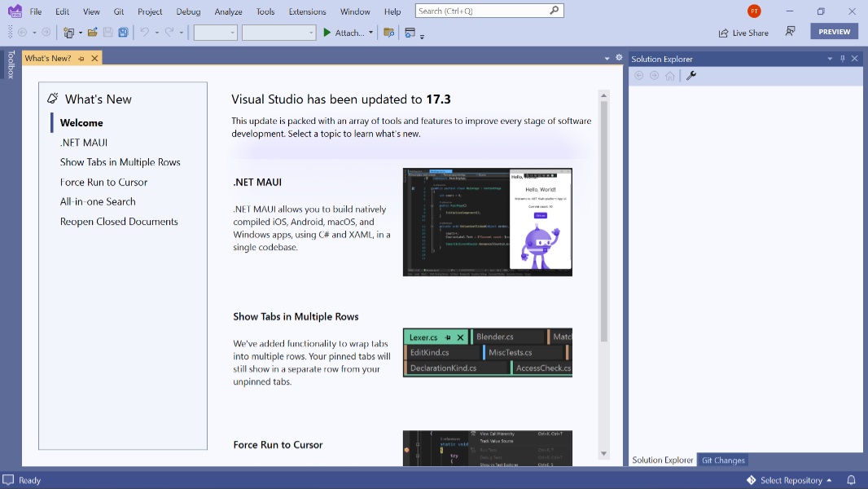Open the Find in Files icon

[x=388, y=33]
